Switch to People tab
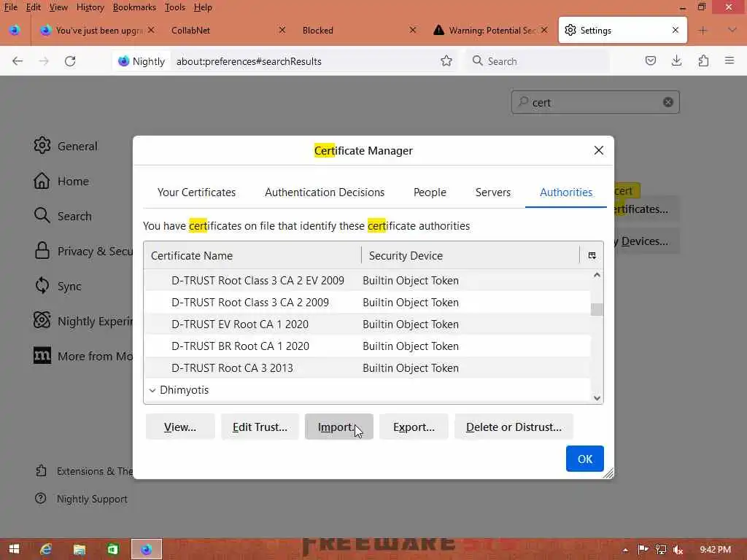Screen dimensions: 747x560 (x=430, y=192)
